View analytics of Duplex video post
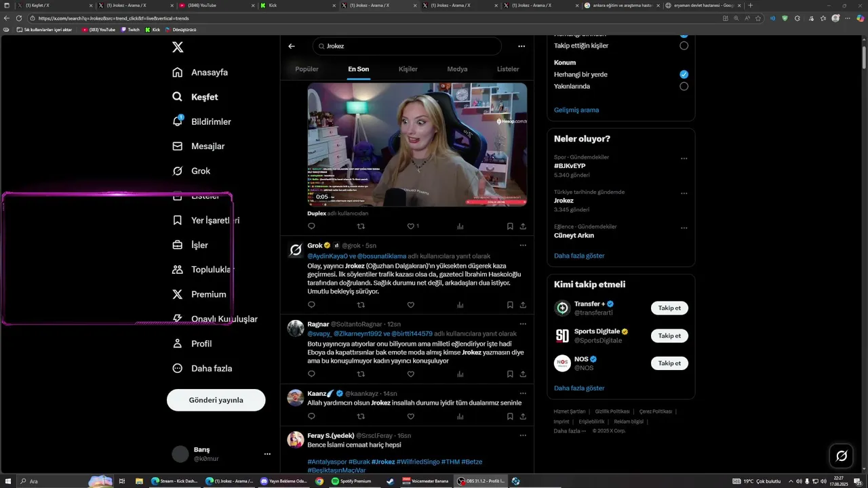The width and height of the screenshot is (868, 488). click(x=460, y=226)
